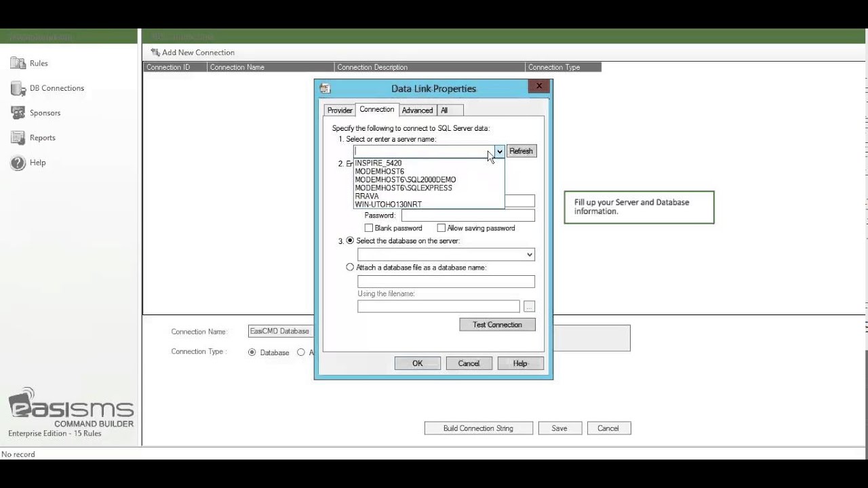Image resolution: width=868 pixels, height=488 pixels.
Task: Open the Add New Connection link
Action: [198, 52]
